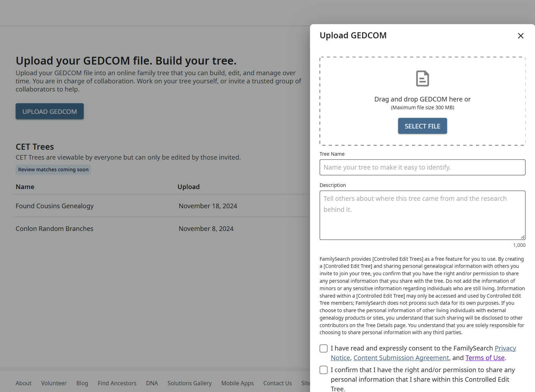Open the Solutions Gallery footer link

[x=190, y=383]
